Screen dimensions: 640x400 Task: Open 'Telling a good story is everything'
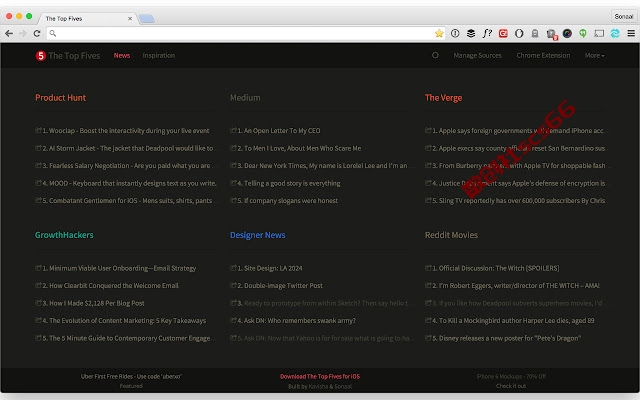pyautogui.click(x=289, y=183)
